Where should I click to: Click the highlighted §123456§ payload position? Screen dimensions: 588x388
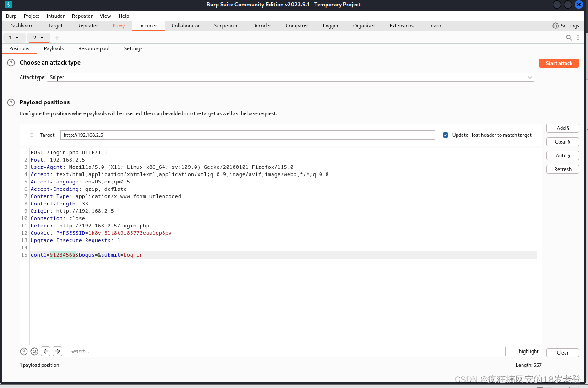click(63, 255)
